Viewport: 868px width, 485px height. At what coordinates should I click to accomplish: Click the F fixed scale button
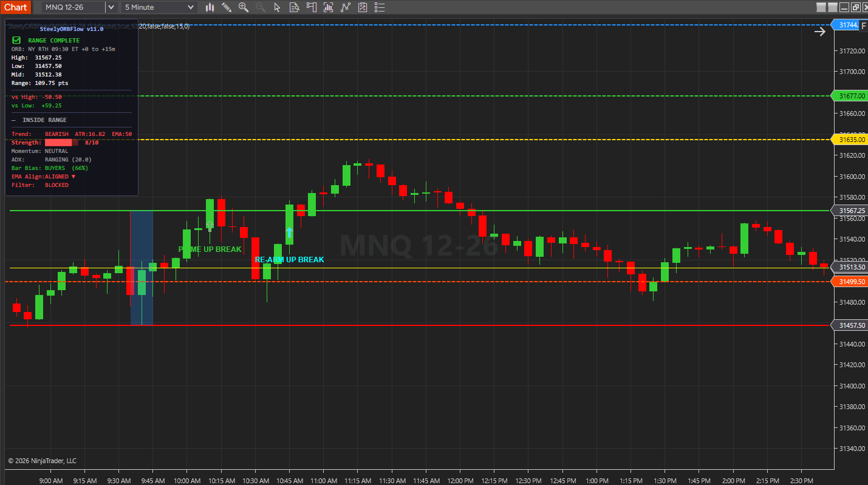click(863, 25)
